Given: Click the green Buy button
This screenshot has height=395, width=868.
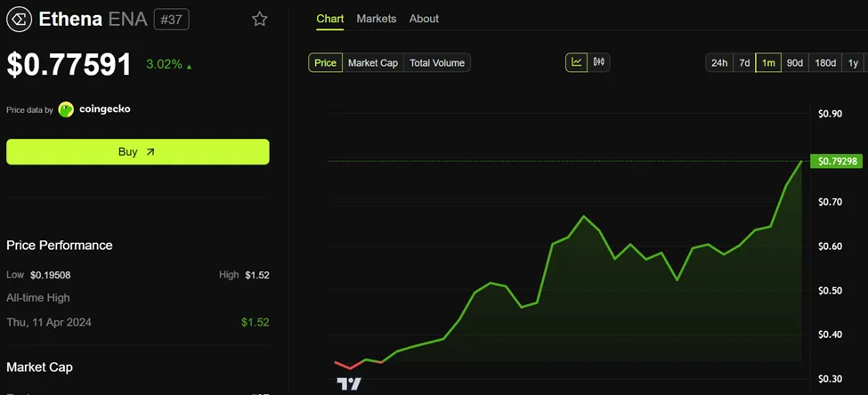Looking at the screenshot, I should [138, 151].
